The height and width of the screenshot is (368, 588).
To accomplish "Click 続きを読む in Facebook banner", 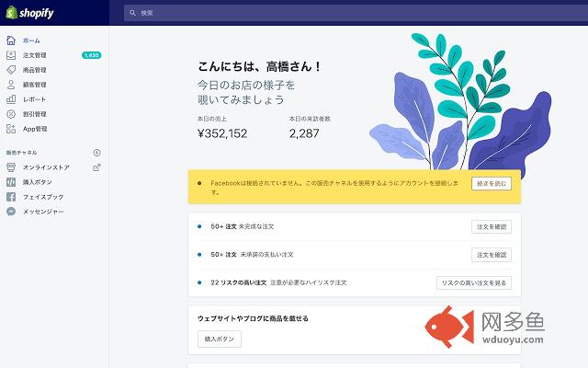I will pos(492,184).
